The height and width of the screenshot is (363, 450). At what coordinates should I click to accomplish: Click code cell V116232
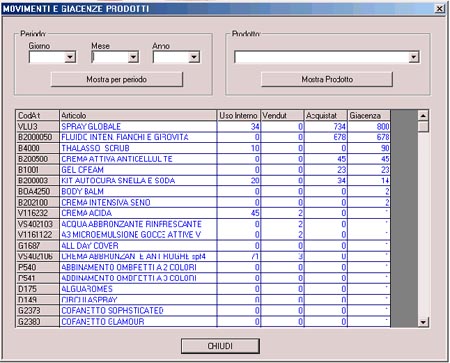[x=38, y=213]
